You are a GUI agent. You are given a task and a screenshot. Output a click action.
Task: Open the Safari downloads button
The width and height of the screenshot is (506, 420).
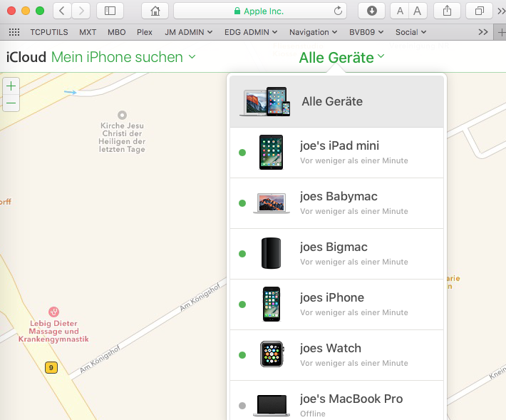[x=372, y=11]
